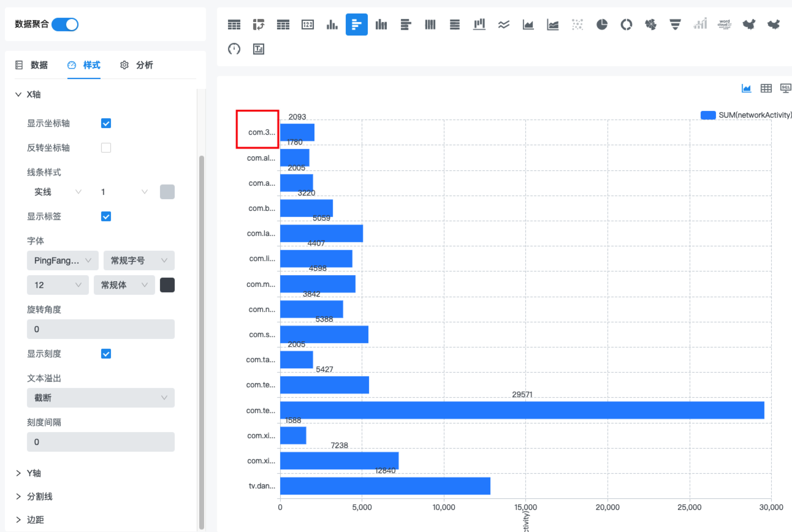Open the PingFang font dropdown
792x532 pixels.
[x=63, y=260]
